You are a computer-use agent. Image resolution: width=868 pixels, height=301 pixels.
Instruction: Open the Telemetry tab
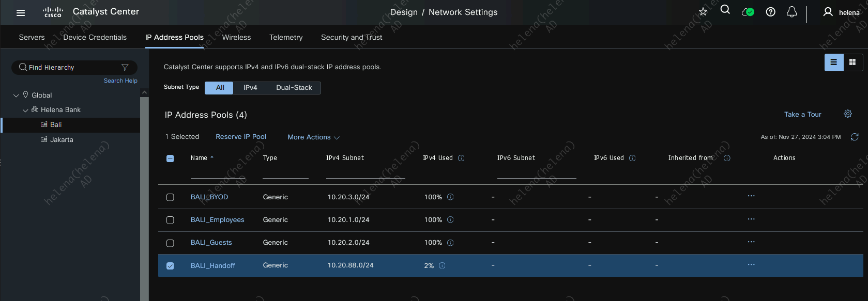[286, 37]
